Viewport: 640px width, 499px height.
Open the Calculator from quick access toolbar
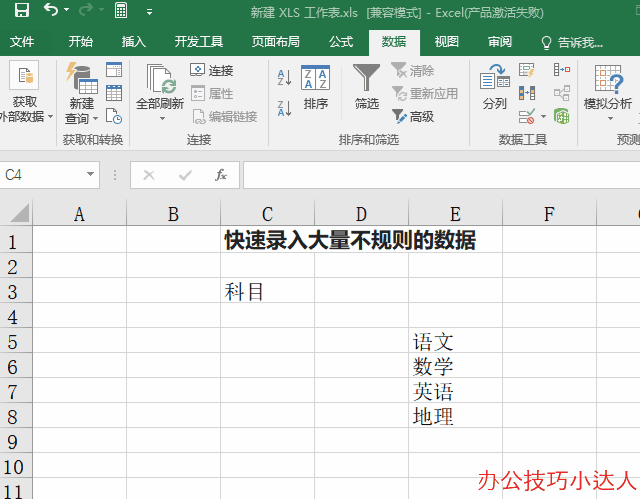121,10
